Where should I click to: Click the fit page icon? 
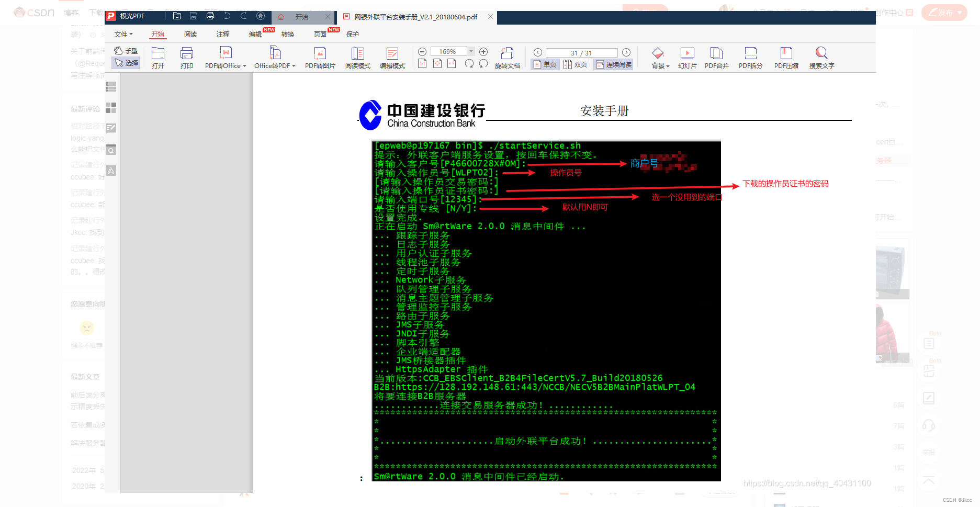[x=437, y=63]
